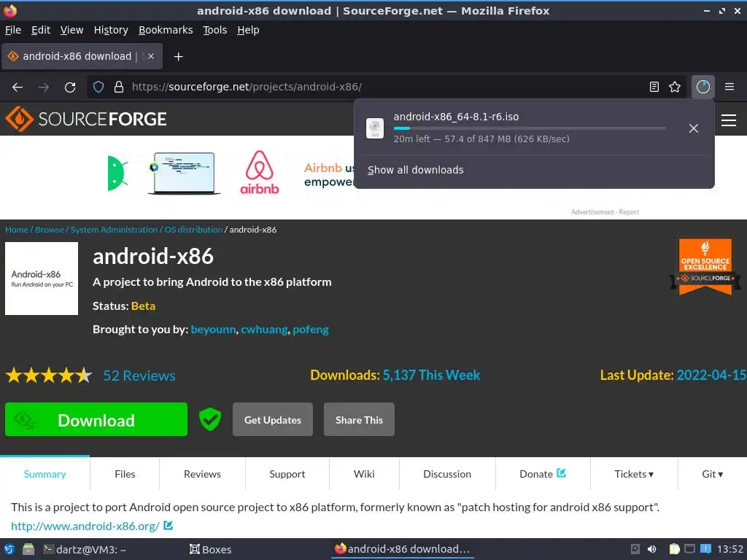747x560 pixels.
Task: Switch to dartz@VM3 terminal in taskbar
Action: (85, 549)
